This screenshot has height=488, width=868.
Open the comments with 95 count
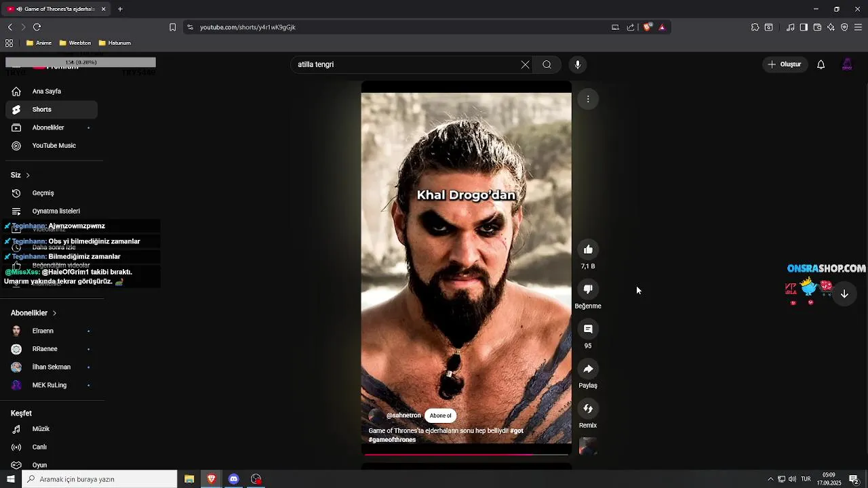588,329
